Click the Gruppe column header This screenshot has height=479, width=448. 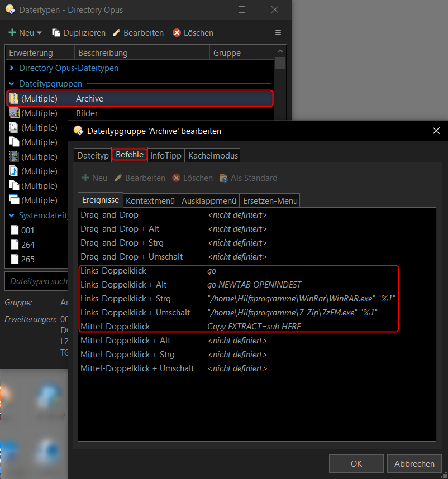(242, 53)
